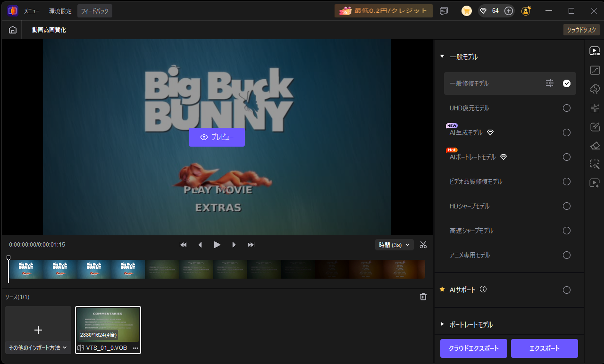Open 一般修復モデル settings sliders icon
Viewport: 604px width, 364px height.
550,83
